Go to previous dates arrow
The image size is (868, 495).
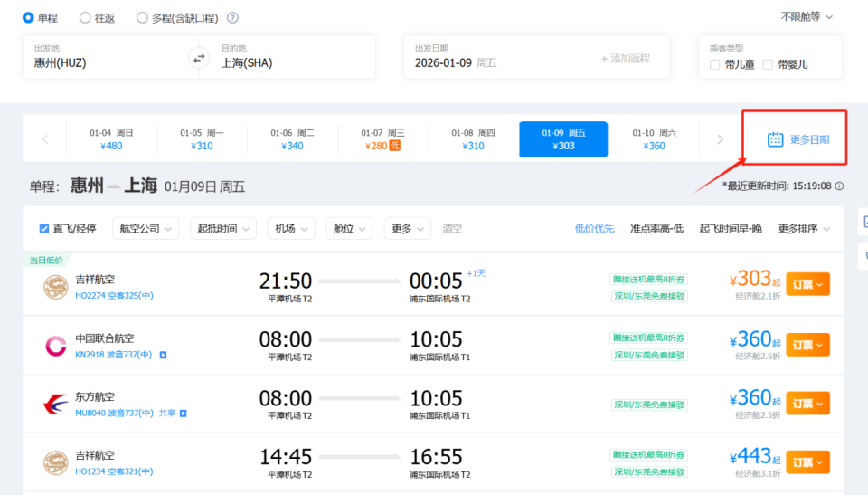tap(45, 139)
